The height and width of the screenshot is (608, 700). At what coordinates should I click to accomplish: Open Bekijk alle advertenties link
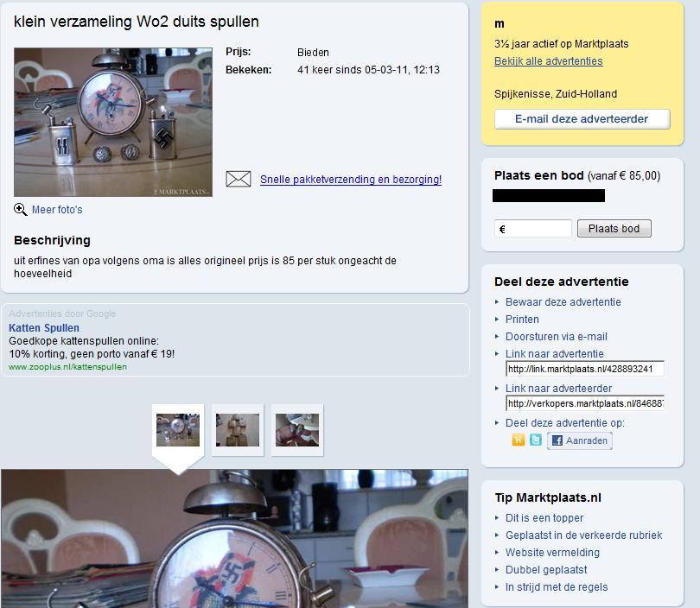point(548,61)
